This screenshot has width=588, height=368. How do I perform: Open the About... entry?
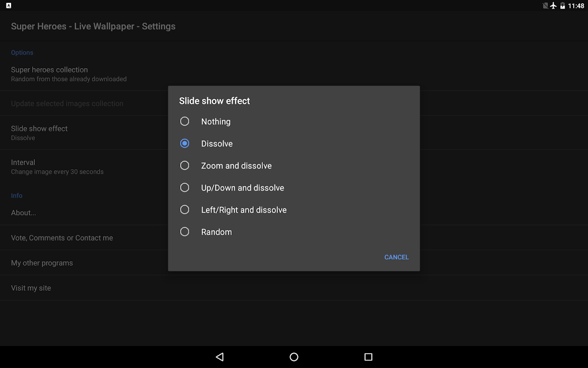tap(24, 213)
